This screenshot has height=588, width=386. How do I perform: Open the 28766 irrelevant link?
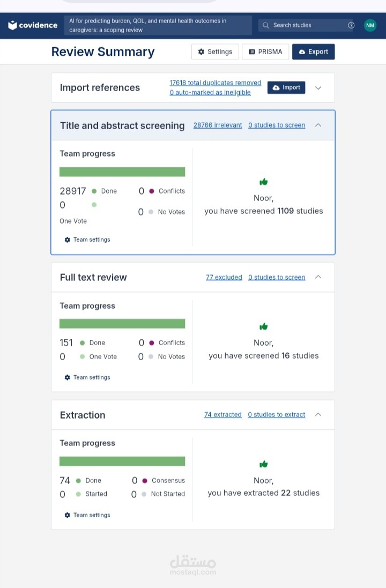coord(217,125)
